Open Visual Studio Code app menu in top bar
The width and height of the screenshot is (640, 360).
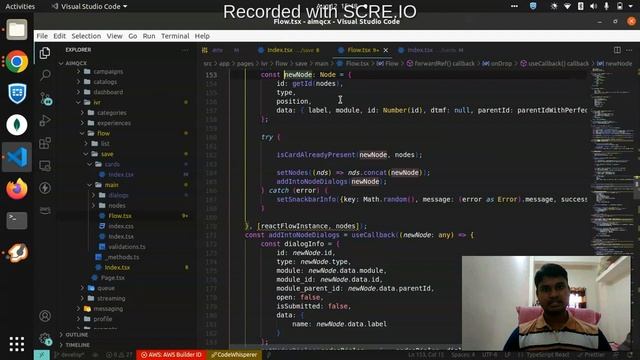pyautogui.click(x=89, y=7)
